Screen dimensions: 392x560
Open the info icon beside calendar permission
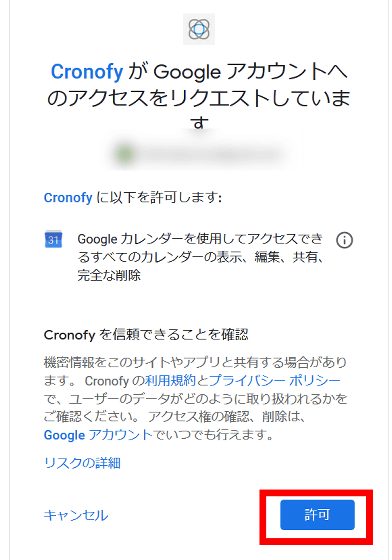344,240
